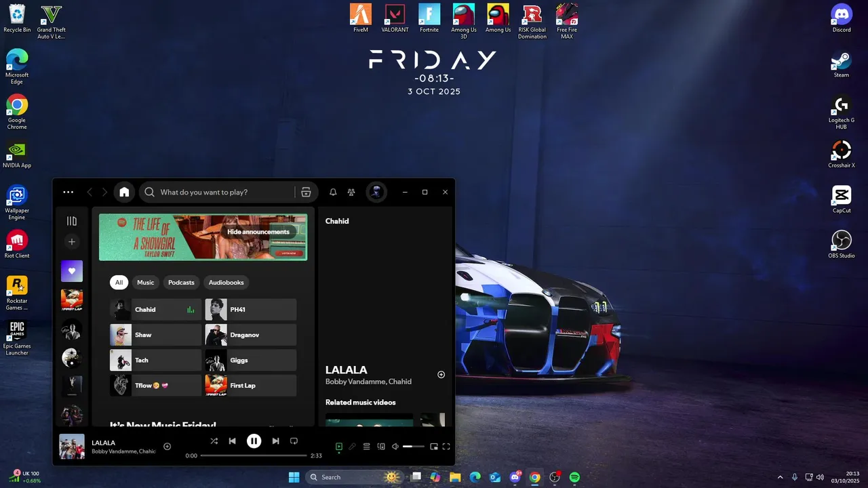Toggle the lyrics microphone icon

click(353, 447)
